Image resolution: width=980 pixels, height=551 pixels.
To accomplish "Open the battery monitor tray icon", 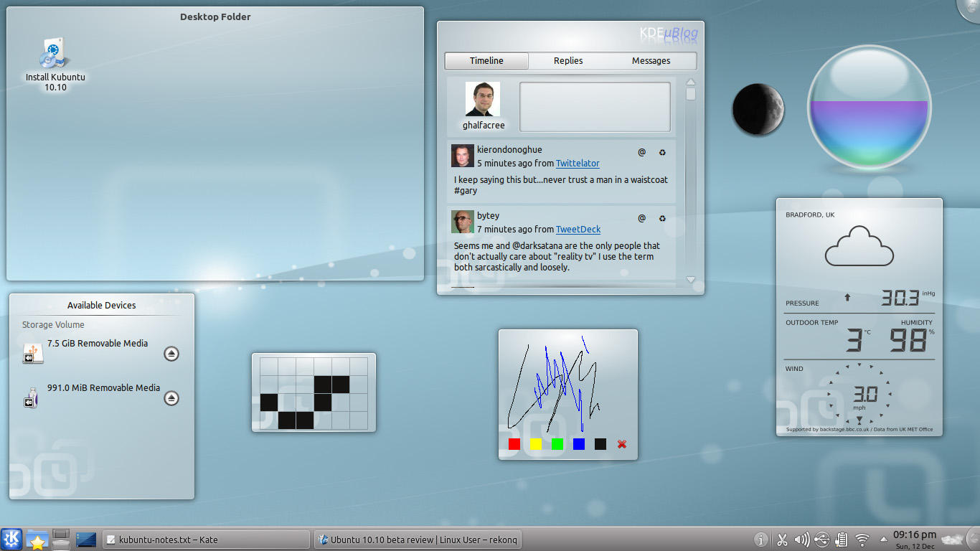I will point(842,540).
